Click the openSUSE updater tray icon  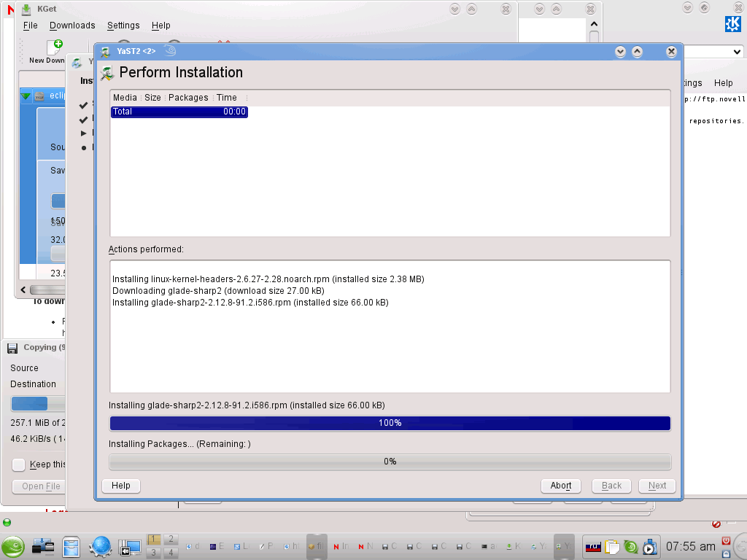[x=631, y=547]
